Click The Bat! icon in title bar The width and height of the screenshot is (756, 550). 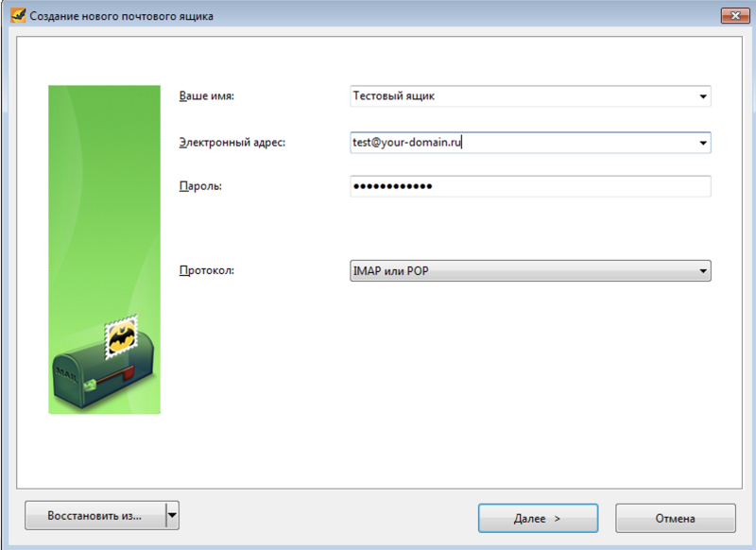14,16
